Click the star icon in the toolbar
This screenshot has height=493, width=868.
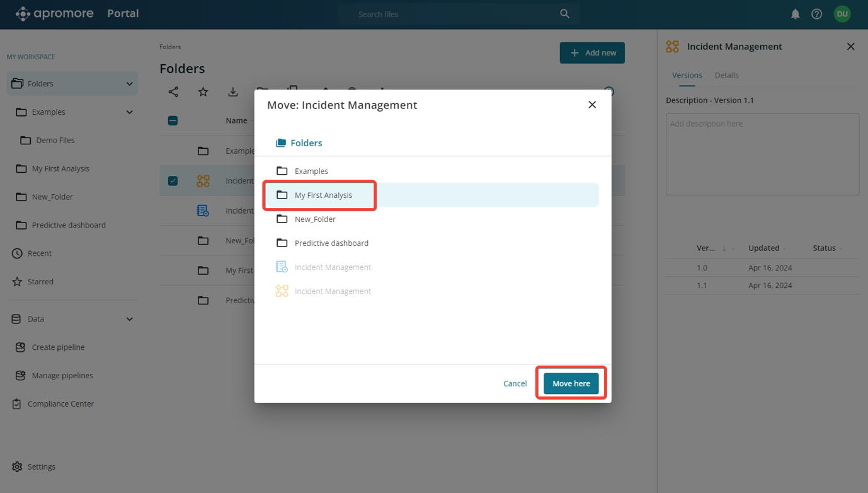tap(203, 92)
